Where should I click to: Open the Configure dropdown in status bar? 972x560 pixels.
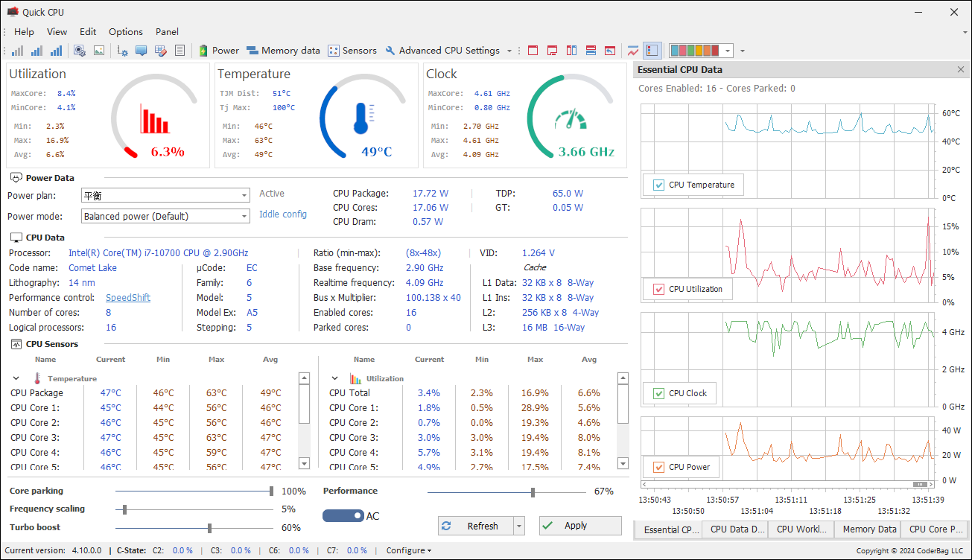[408, 550]
